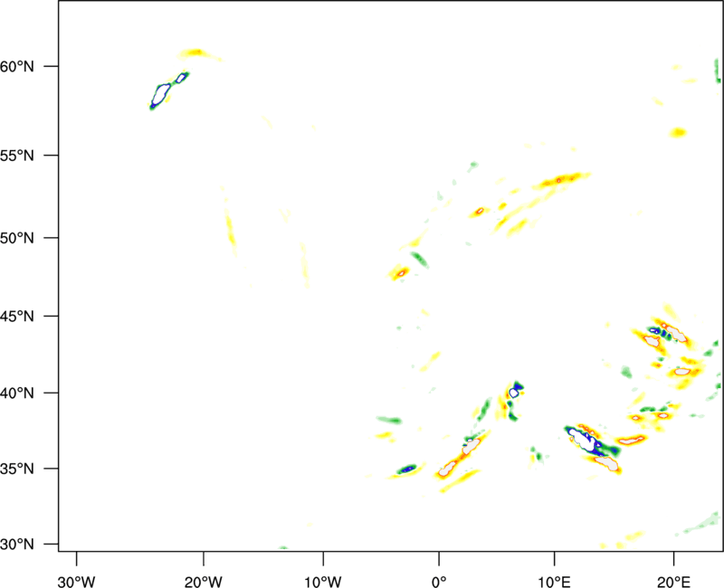This screenshot has width=724, height=588.
Task: Click the 10°E longitude label
Action: (554, 582)
